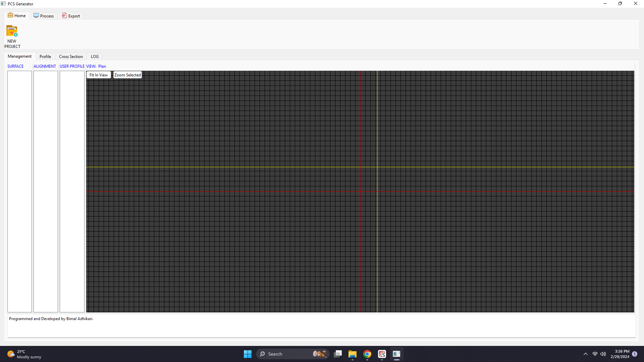Open the Export ribbon tab
The width and height of the screenshot is (644, 362).
click(71, 16)
